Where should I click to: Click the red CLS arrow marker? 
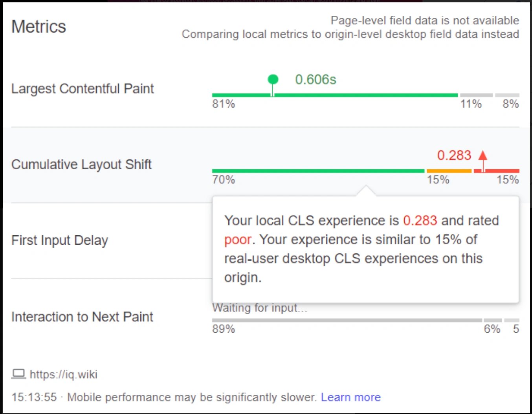click(483, 156)
